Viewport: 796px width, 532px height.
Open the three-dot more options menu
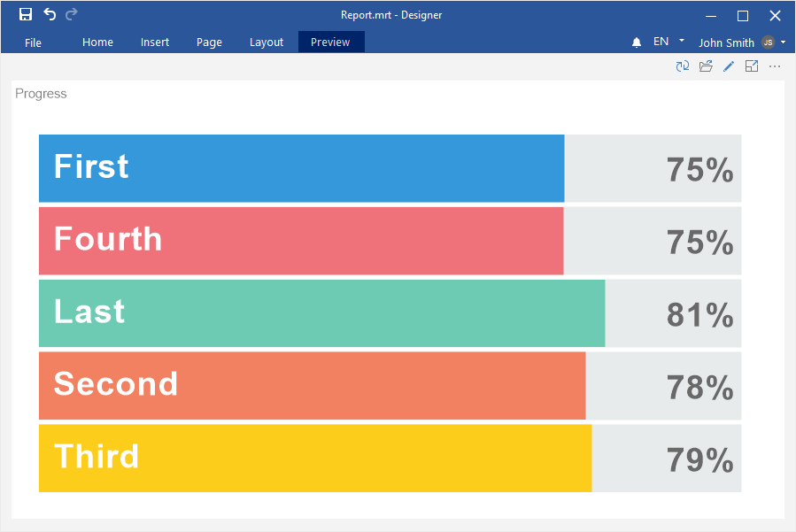[775, 66]
